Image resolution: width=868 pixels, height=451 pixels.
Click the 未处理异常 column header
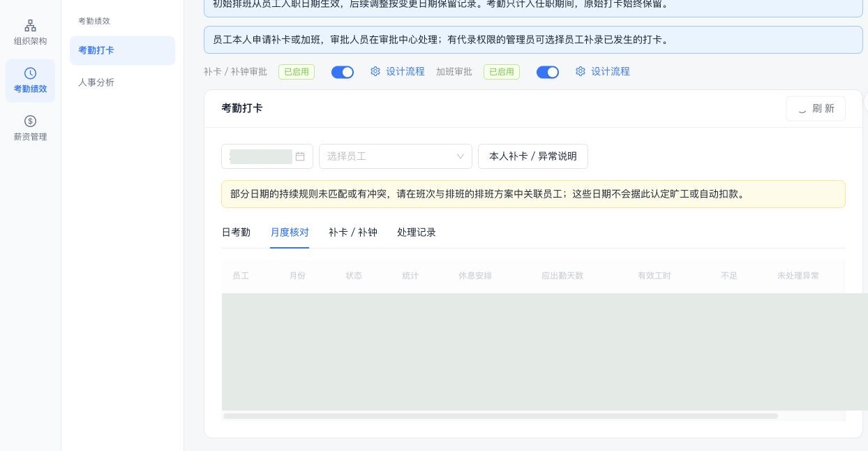(798, 276)
